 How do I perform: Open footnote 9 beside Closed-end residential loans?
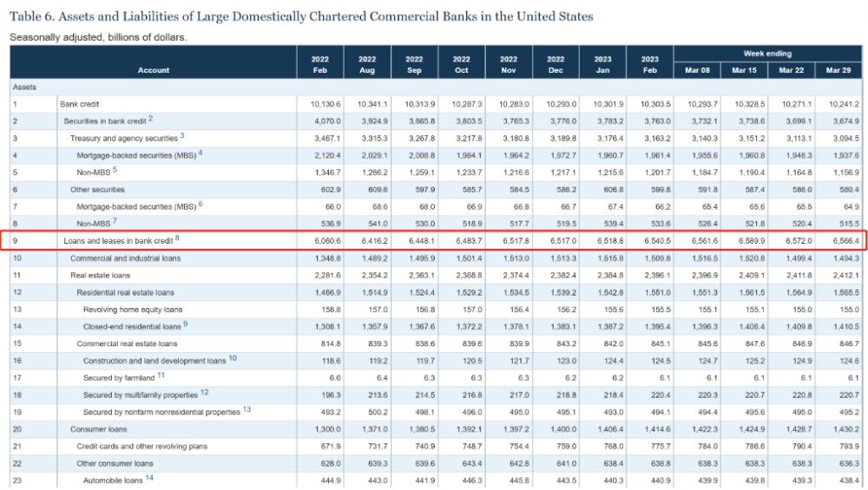(186, 323)
